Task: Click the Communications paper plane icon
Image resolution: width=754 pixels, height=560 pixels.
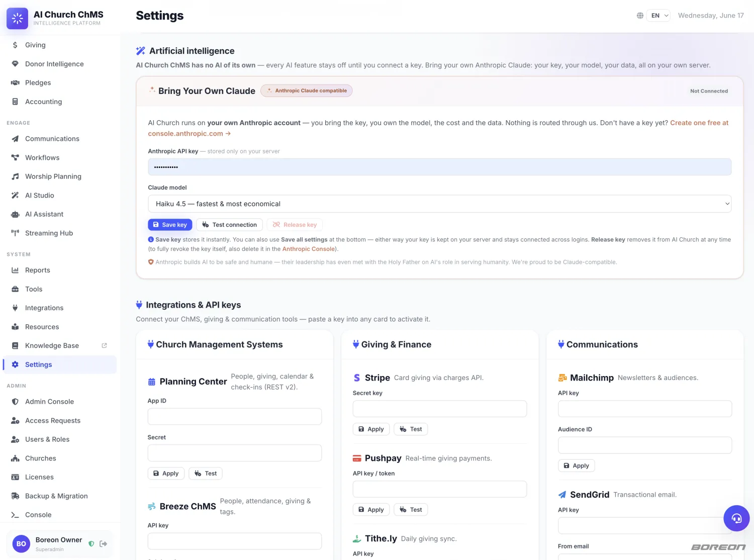Action: tap(15, 139)
